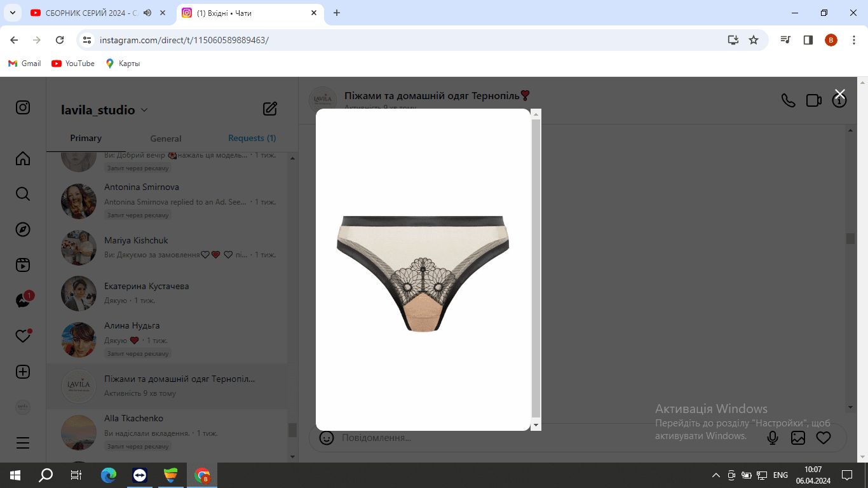Viewport: 868px width, 488px height.
Task: Open media controls icon in toolbar
Action: point(786,40)
